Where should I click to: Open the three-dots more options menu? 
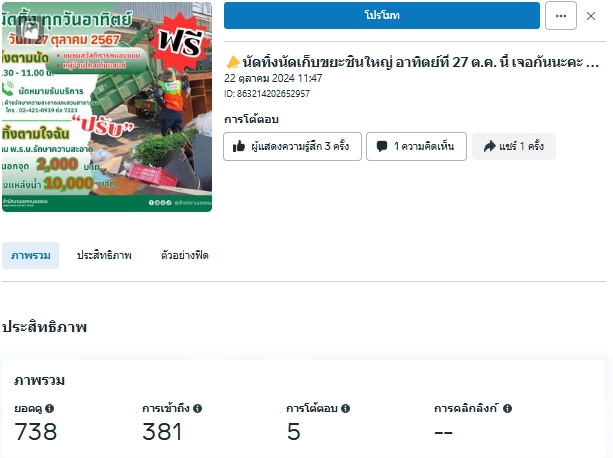click(561, 16)
